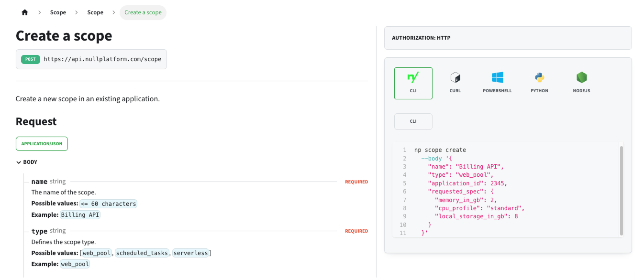This screenshot has height=278, width=644.
Task: Switch to the cURL code sample
Action: 455,82
